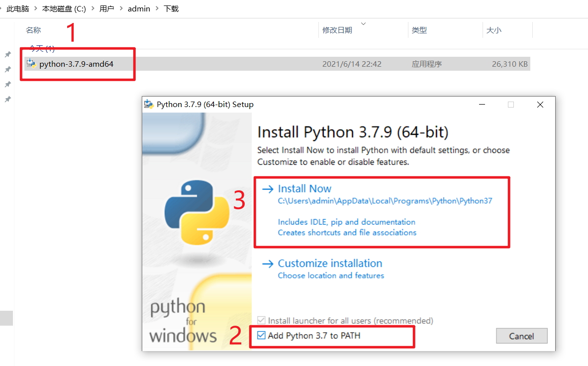Image resolution: width=588 pixels, height=366 pixels.
Task: Sort by 大小 column header
Action: 493,30
